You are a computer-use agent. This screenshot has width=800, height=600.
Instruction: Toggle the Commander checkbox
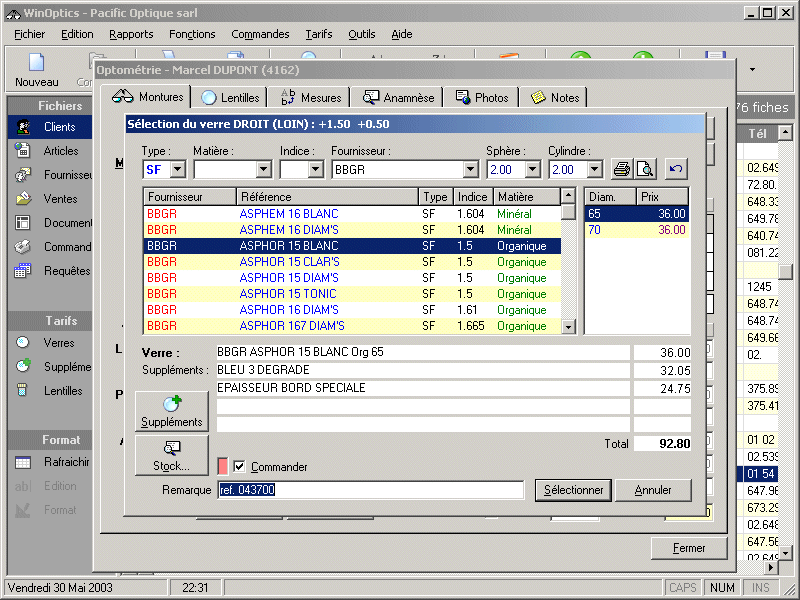(x=239, y=467)
